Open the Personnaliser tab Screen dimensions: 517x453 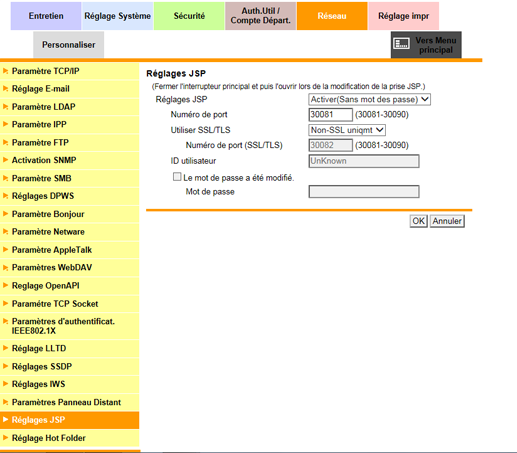click(68, 45)
